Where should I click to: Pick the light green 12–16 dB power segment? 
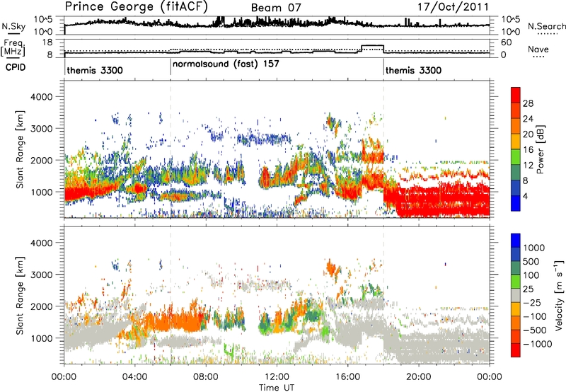[x=516, y=157]
